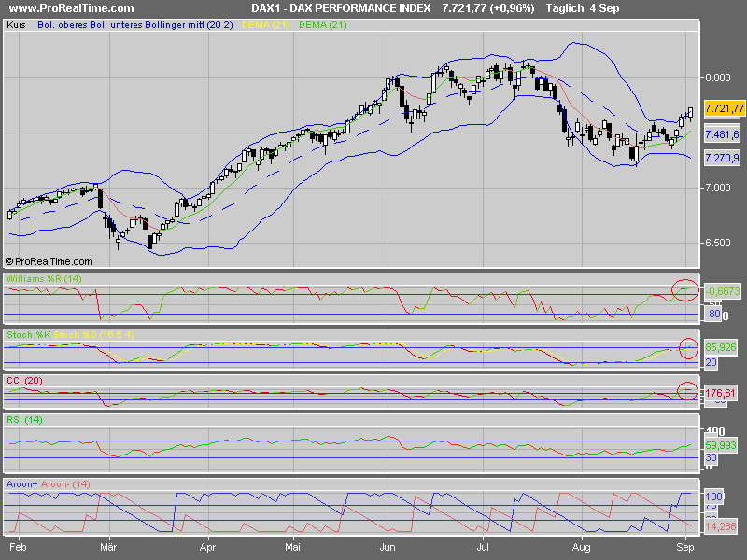The image size is (747, 560).
Task: Click the Bol. unteres legend entry
Action: (x=116, y=25)
